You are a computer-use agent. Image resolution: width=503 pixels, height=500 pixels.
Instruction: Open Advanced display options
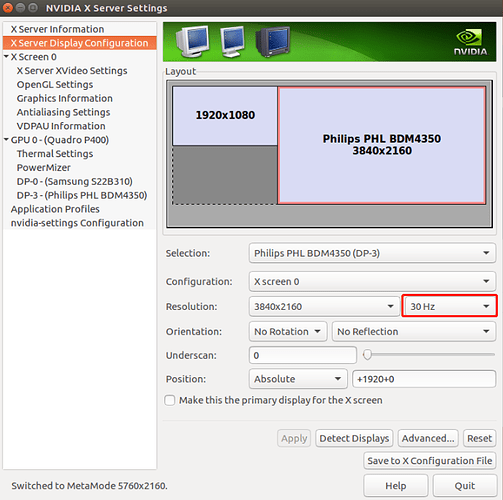(428, 438)
